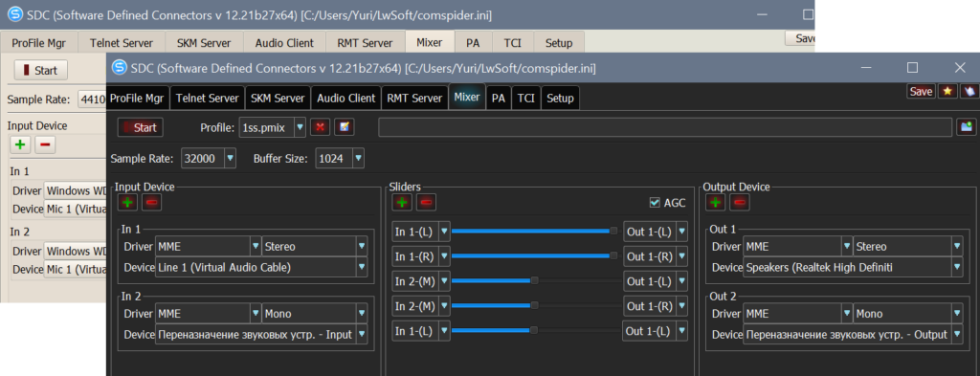This screenshot has width=980, height=376.
Task: Click the long empty text field beside profile
Action: point(665,127)
